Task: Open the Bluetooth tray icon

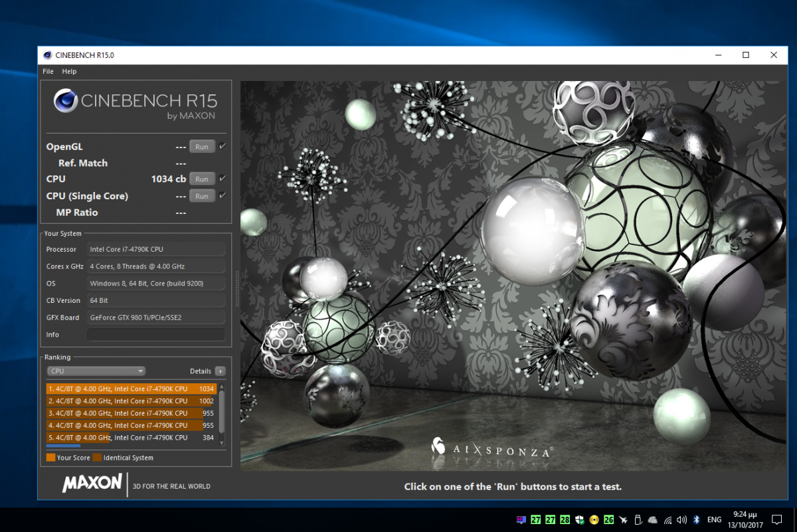Action: click(x=697, y=519)
